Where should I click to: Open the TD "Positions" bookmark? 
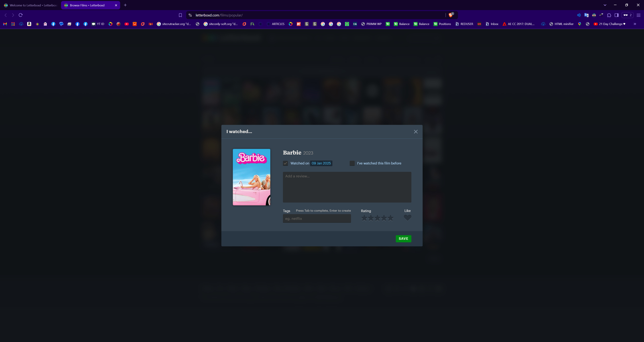442,24
